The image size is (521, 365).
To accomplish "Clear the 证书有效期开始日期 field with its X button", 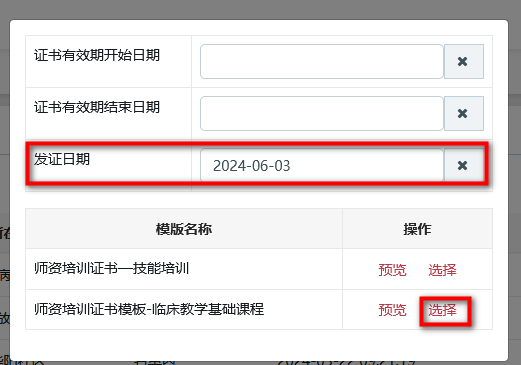I will click(464, 62).
